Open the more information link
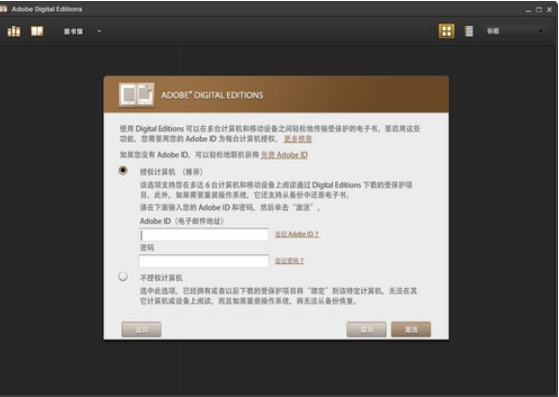 tap(298, 139)
